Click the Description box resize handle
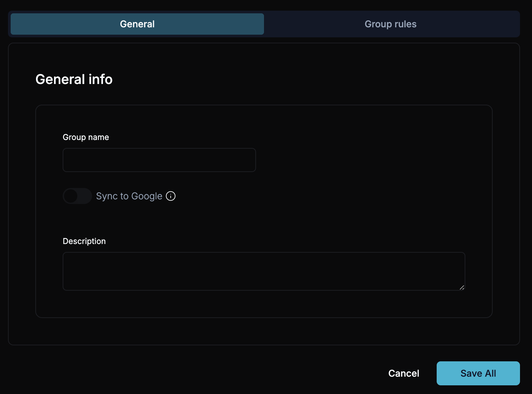Screen dimensions: 532x394 coord(462,287)
